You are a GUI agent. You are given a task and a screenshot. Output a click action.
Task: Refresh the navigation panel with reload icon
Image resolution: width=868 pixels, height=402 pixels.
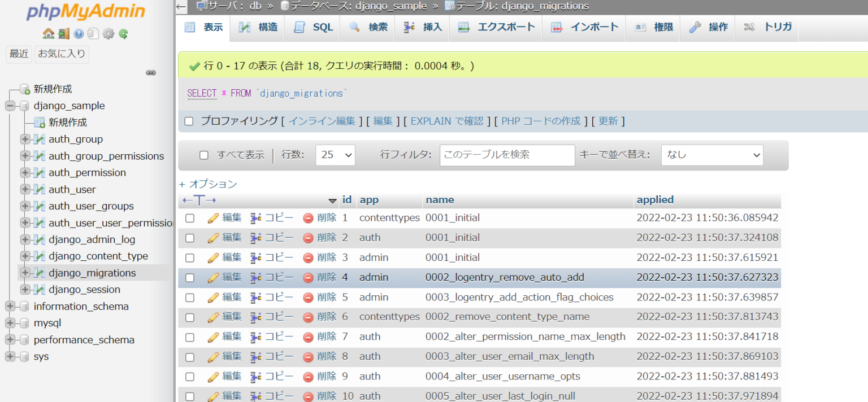(123, 33)
